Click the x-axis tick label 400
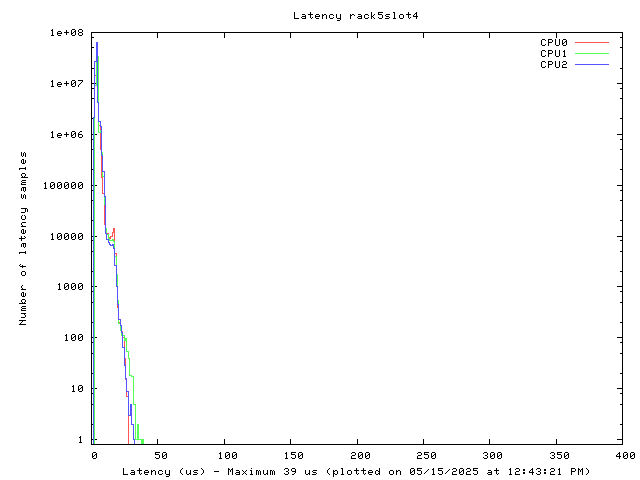 tap(625, 456)
